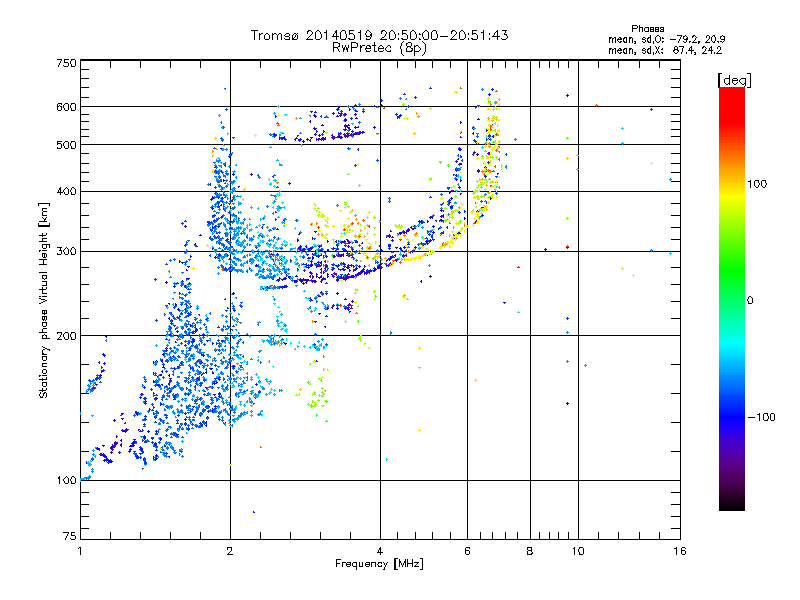Click the x-axis "6" tick label

(467, 551)
